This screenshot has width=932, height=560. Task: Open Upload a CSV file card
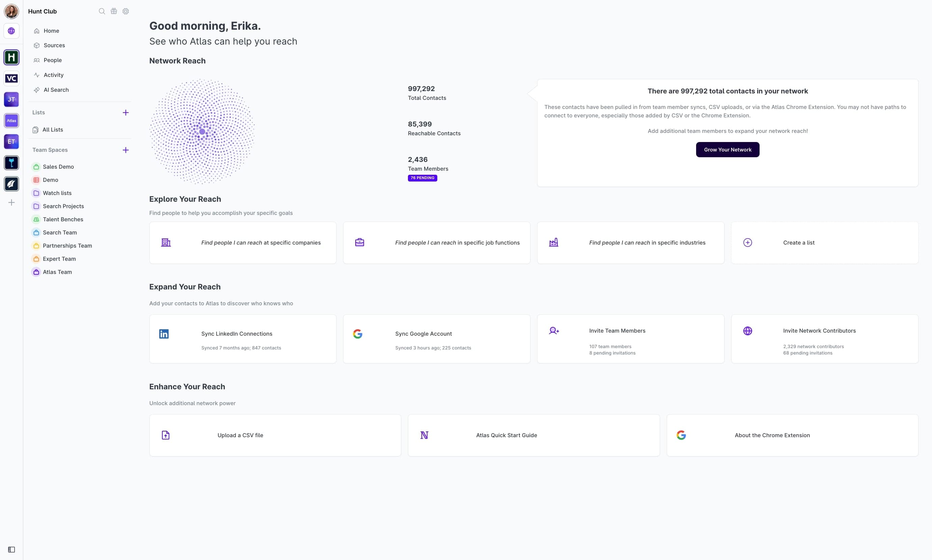275,436
